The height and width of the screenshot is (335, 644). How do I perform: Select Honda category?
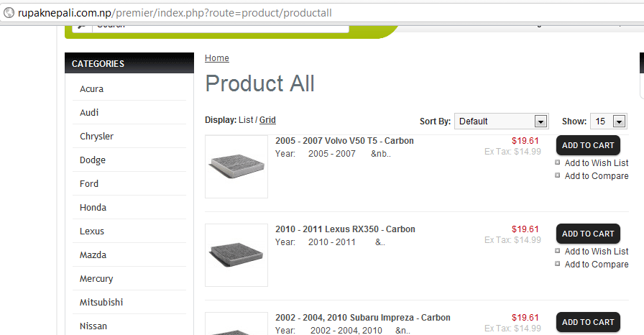click(x=93, y=208)
